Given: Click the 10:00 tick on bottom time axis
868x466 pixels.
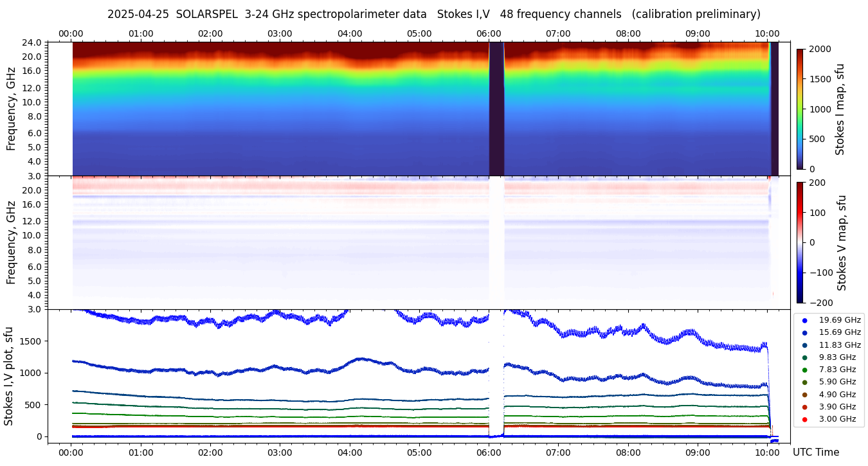Looking at the screenshot, I should click(767, 453).
